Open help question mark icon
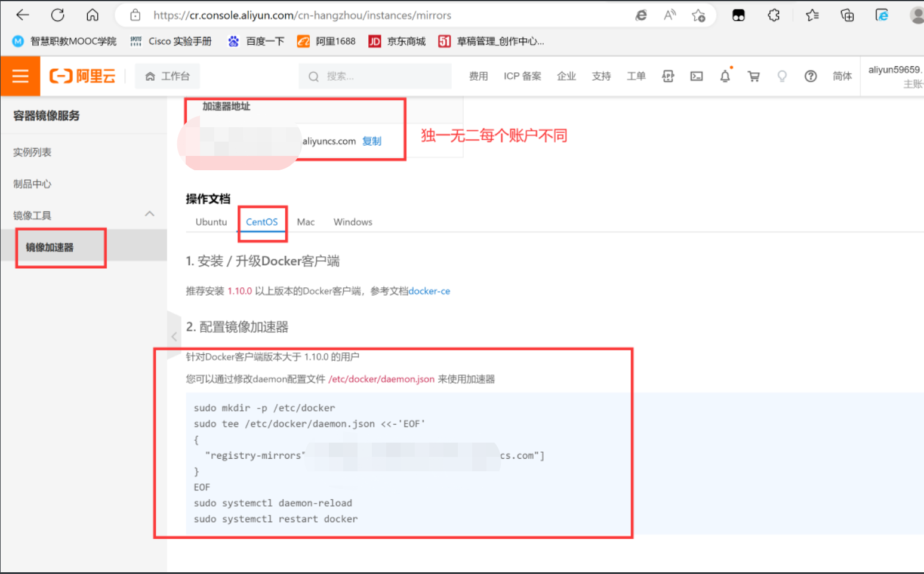This screenshot has width=924, height=574. tap(811, 76)
